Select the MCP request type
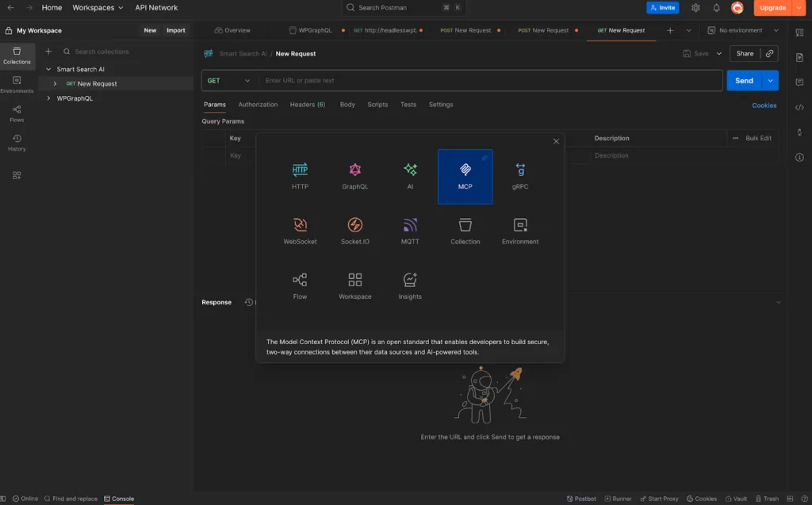The image size is (812, 505). click(x=465, y=176)
